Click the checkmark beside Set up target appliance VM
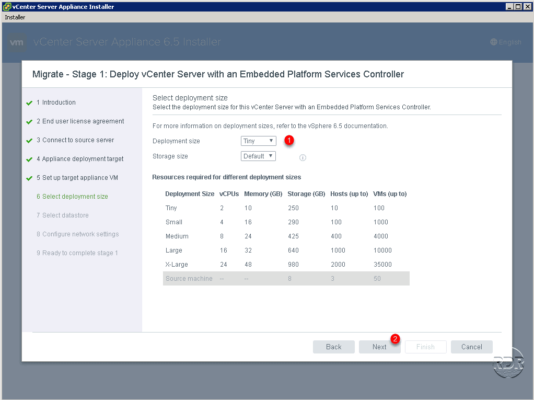This screenshot has width=534, height=400. pyautogui.click(x=29, y=178)
